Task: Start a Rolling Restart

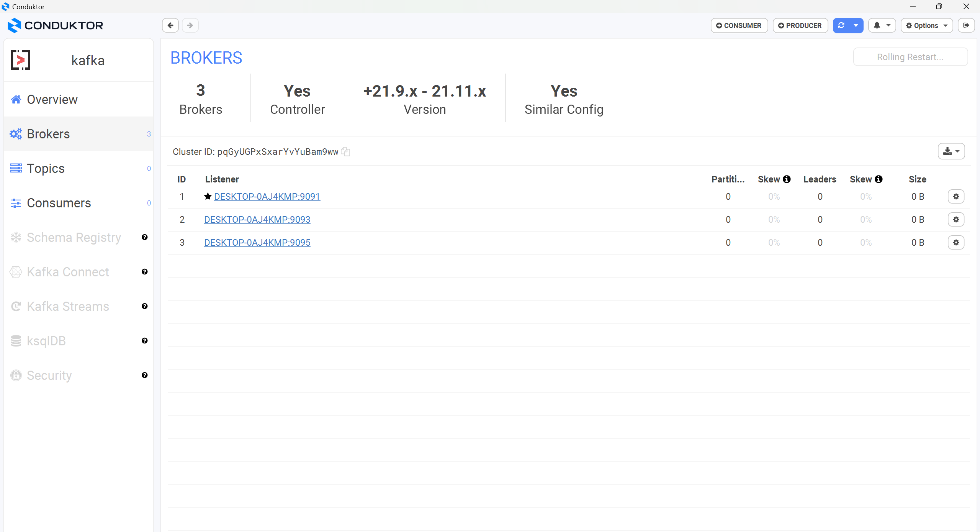Action: (910, 57)
